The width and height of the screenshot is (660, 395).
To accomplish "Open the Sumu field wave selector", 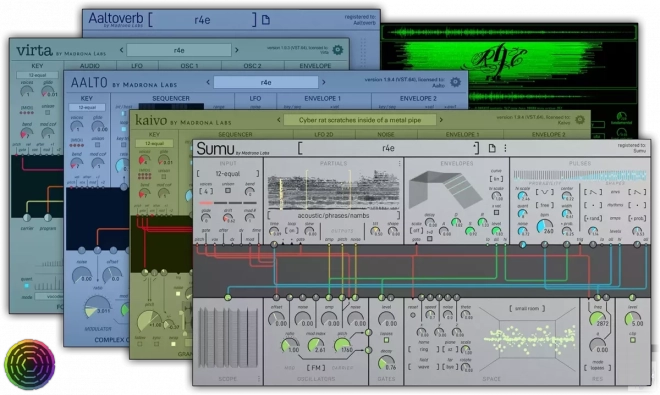I will click(423, 367).
